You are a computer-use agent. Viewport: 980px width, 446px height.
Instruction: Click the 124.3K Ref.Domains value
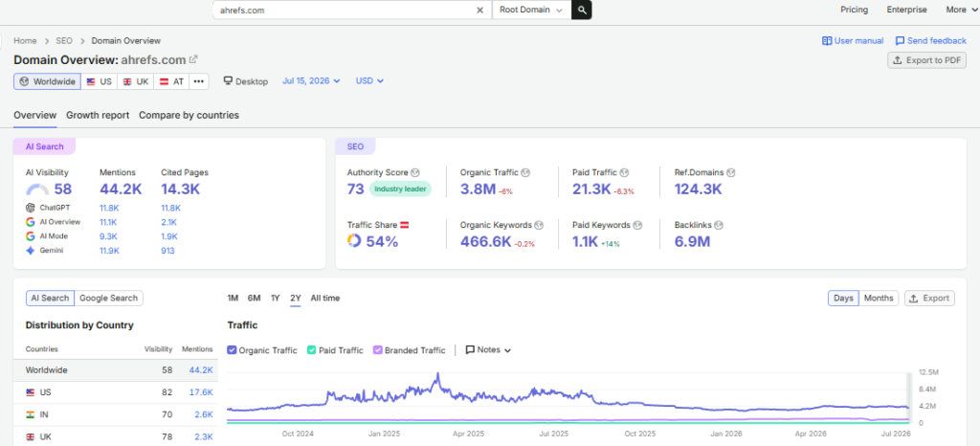pyautogui.click(x=698, y=190)
